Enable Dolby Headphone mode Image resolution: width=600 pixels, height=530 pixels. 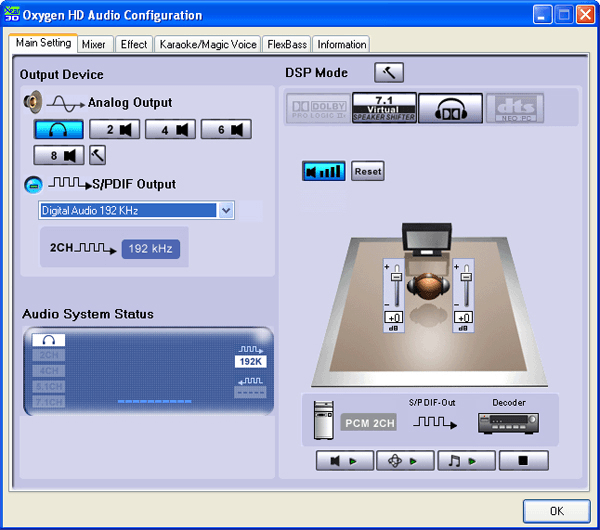(x=450, y=108)
